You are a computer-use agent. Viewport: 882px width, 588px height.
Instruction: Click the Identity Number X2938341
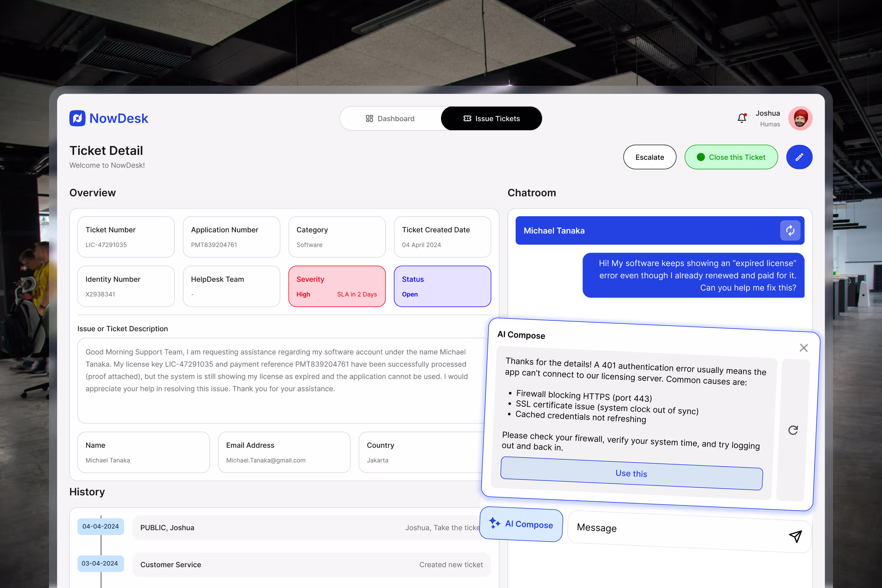coord(126,287)
